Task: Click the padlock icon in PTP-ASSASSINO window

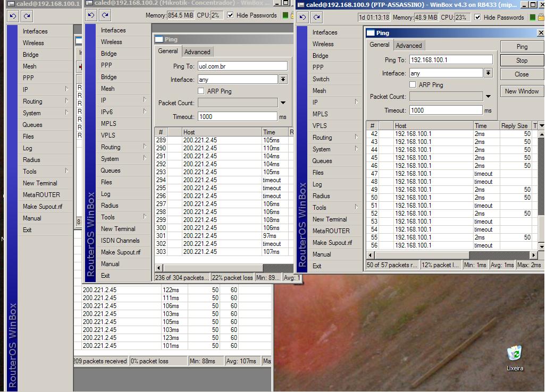Action: pos(541,17)
